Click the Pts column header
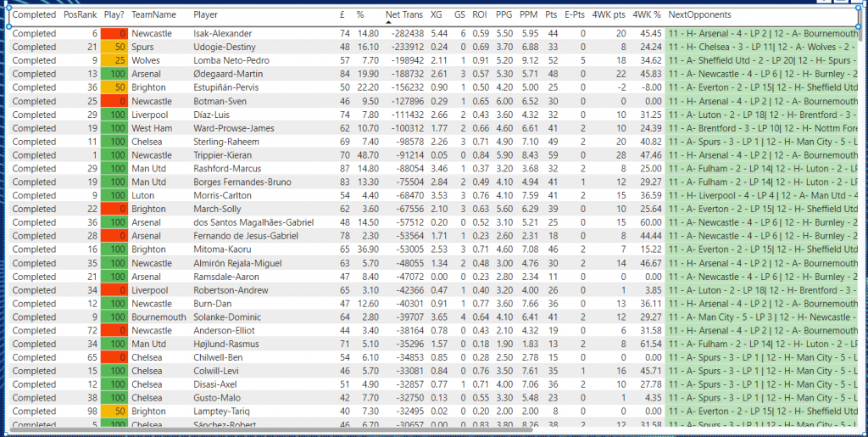 [x=551, y=15]
